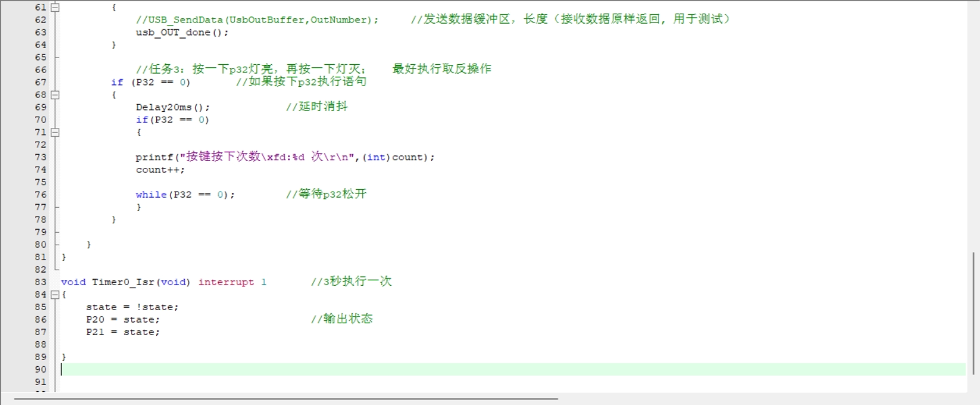The height and width of the screenshot is (405, 980).
Task: Click the commented //USB_SendData(UsbOutBuffer,OutNumber); code
Action: (x=257, y=20)
